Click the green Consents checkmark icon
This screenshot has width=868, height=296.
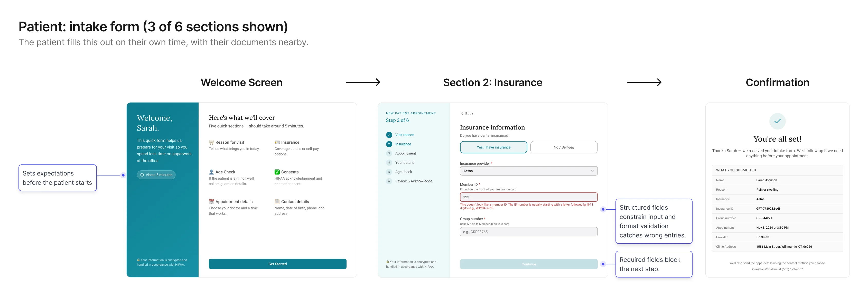pyautogui.click(x=277, y=172)
